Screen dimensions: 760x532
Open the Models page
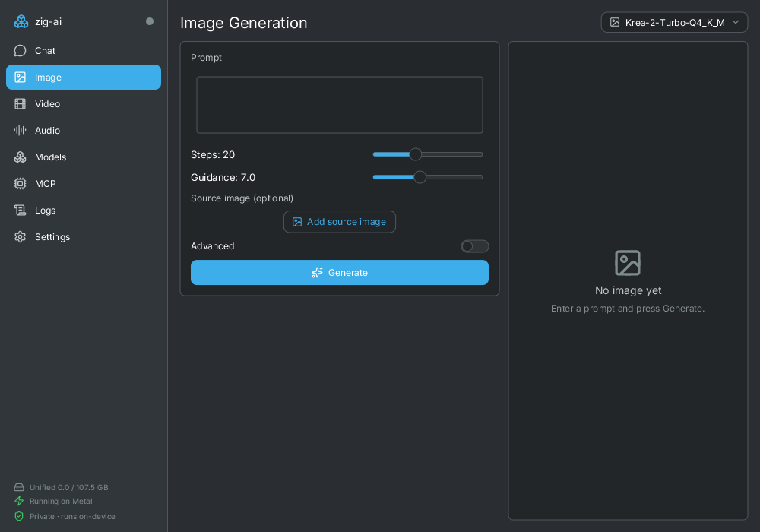(x=84, y=157)
